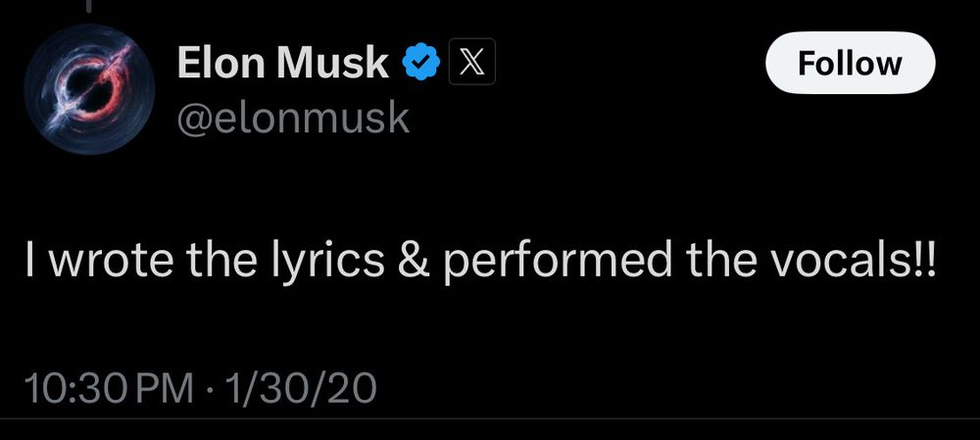The image size is (980, 440).
Task: Tap the white Follow pill button
Action: pos(850,63)
